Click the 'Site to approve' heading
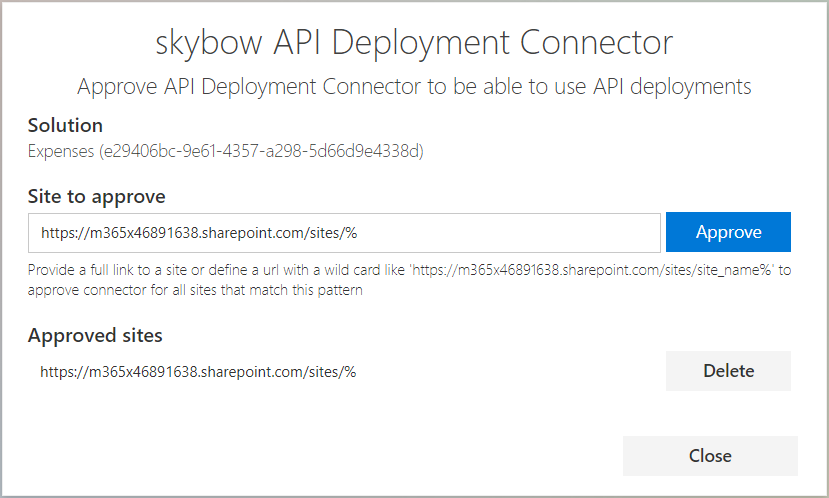The height and width of the screenshot is (498, 829). 97,197
